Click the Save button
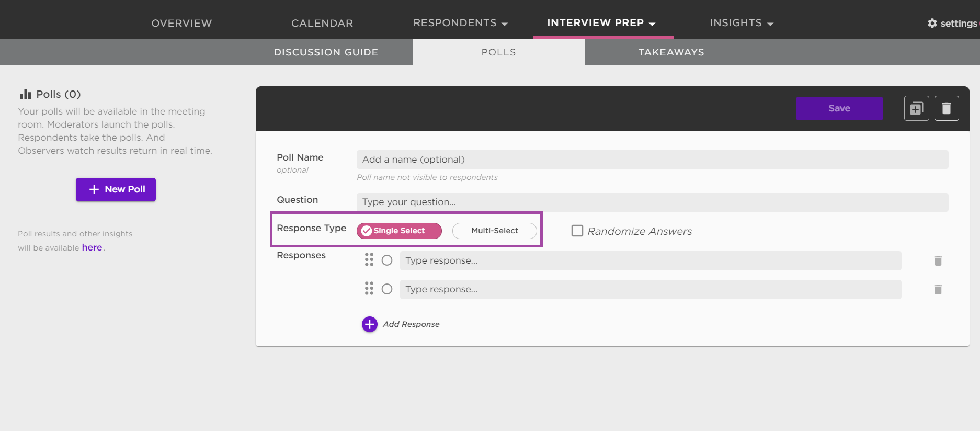This screenshot has height=431, width=980. pos(839,108)
